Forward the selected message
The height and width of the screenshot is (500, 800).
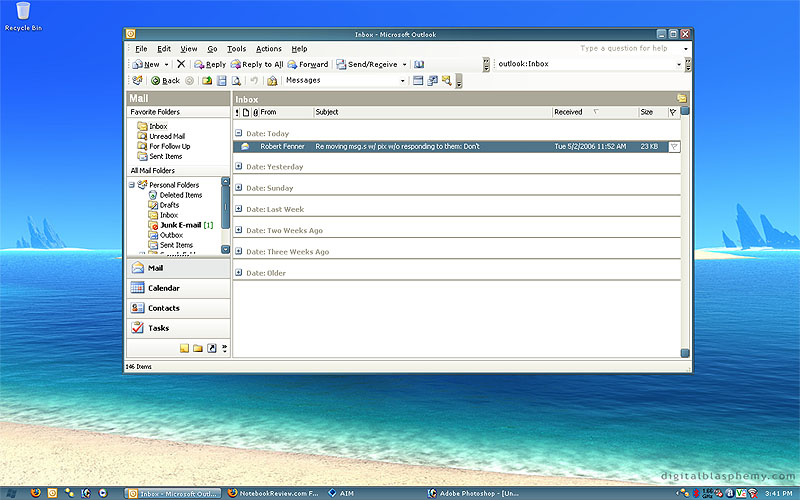[308, 64]
